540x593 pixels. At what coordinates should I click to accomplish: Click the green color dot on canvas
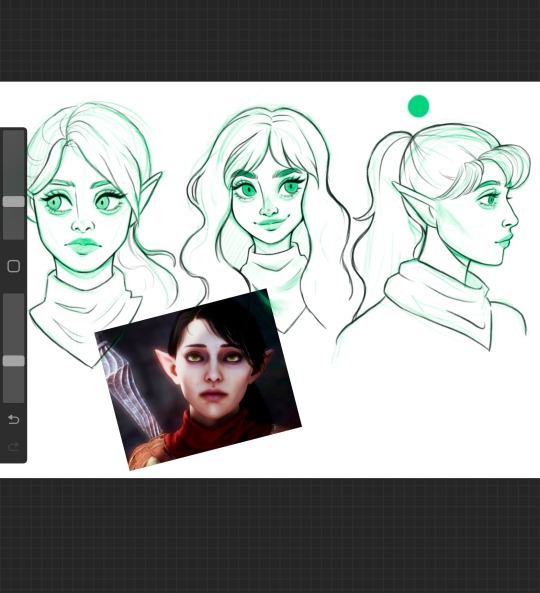[418, 106]
